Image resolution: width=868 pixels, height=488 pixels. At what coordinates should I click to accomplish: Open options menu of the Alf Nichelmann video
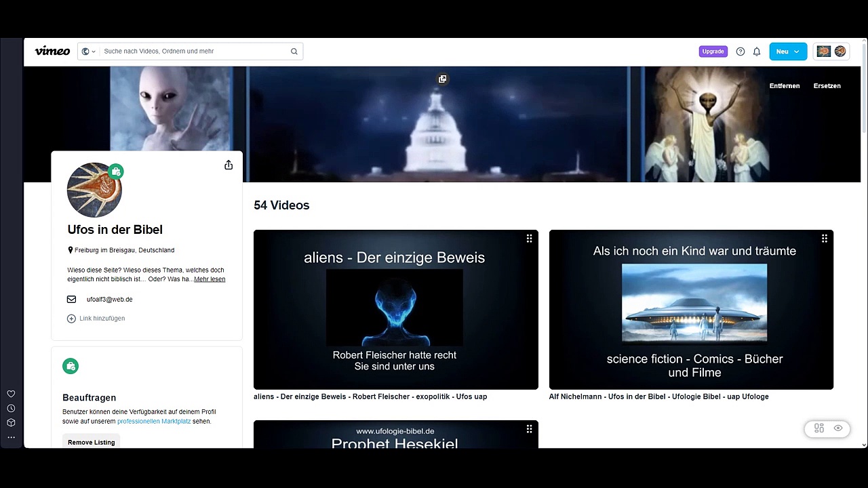pyautogui.click(x=825, y=239)
